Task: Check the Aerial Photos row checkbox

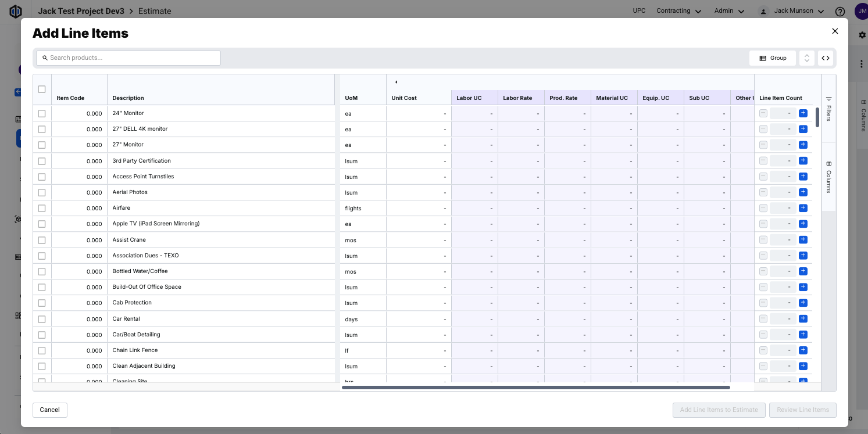Action: 42,192
